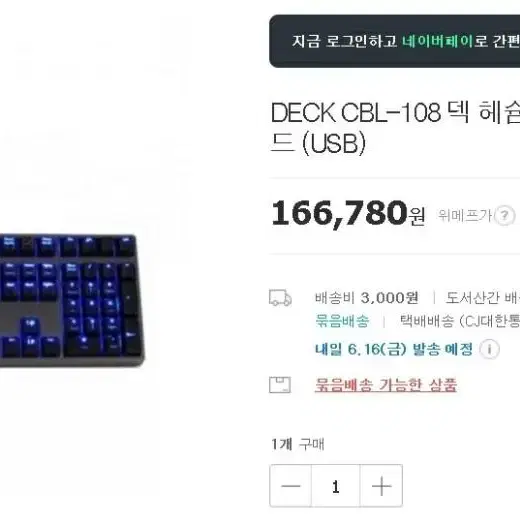Click the green 묶음배송 link
The image size is (520, 520).
pos(342,321)
